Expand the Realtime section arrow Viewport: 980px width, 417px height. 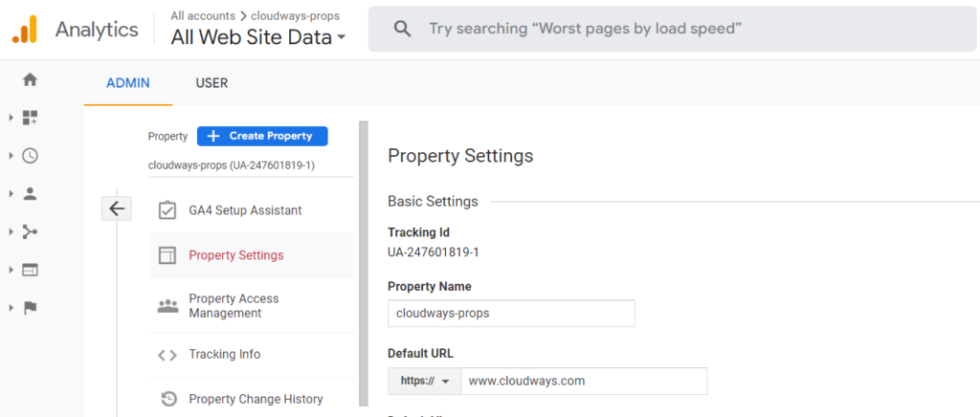[11, 156]
